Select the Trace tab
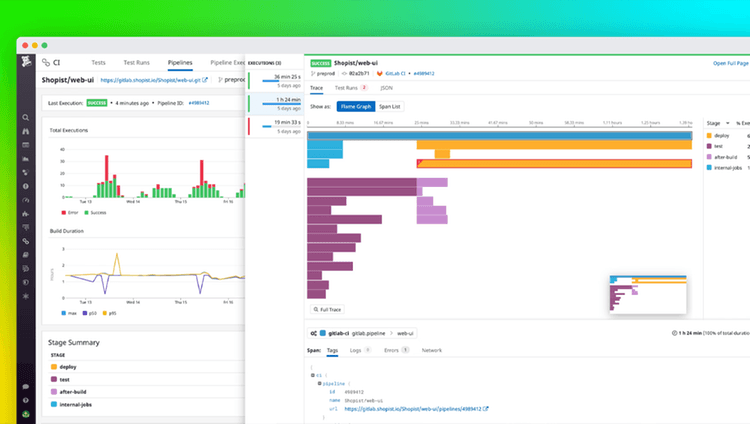 317,88
